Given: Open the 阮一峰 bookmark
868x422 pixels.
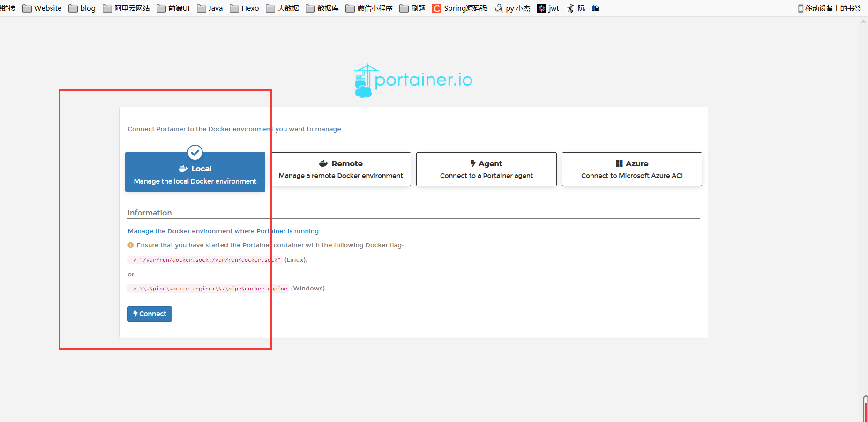Looking at the screenshot, I should pyautogui.click(x=583, y=8).
